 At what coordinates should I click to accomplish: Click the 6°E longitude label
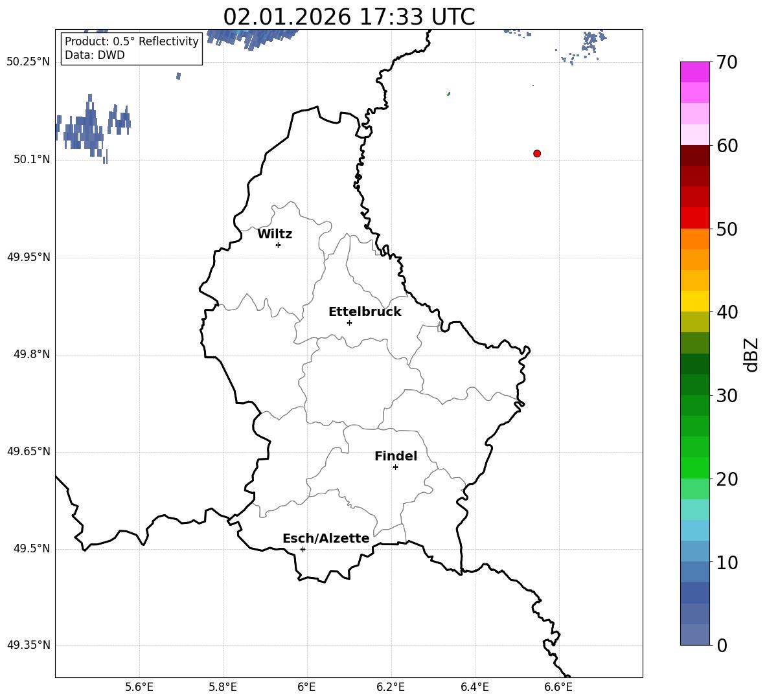click(306, 687)
